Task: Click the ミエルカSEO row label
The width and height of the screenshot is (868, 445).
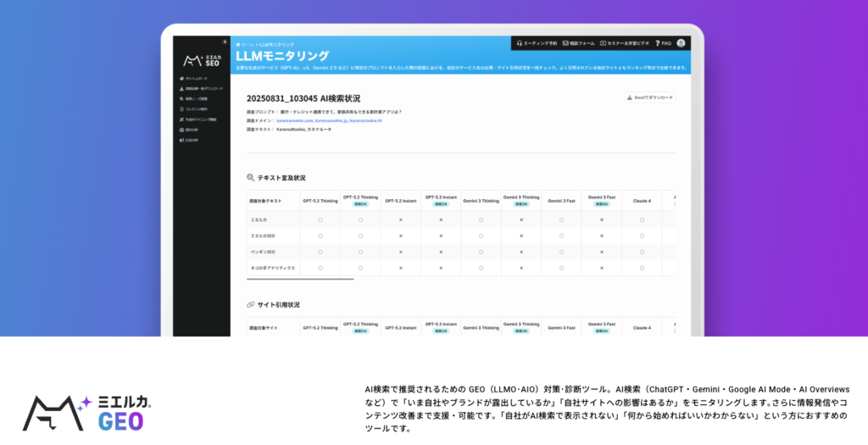Action: click(262, 236)
